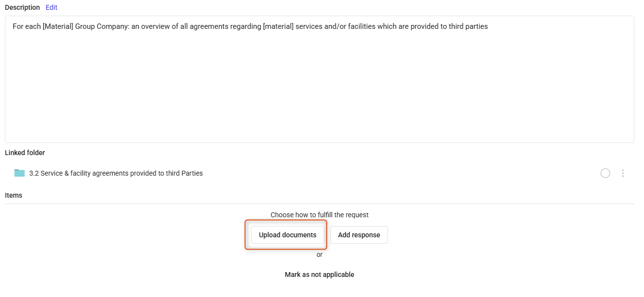Open the three-dot menu for linked folder
The height and width of the screenshot is (297, 644).
click(623, 173)
